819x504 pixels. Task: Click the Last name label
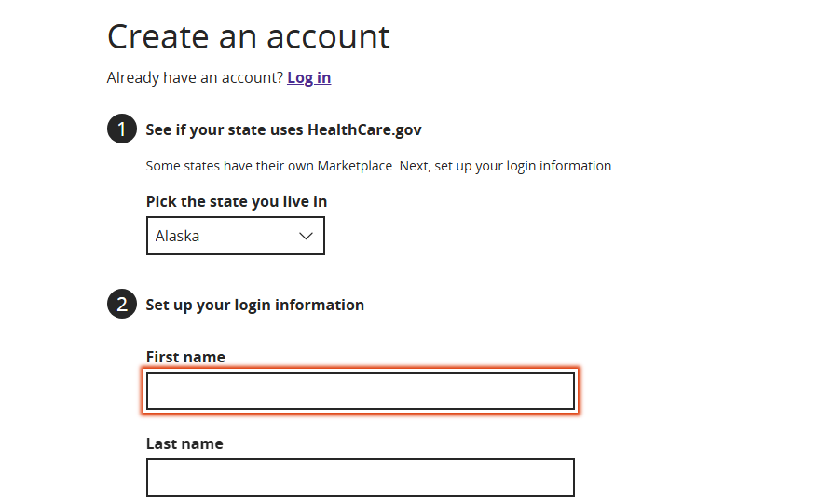pyautogui.click(x=184, y=443)
